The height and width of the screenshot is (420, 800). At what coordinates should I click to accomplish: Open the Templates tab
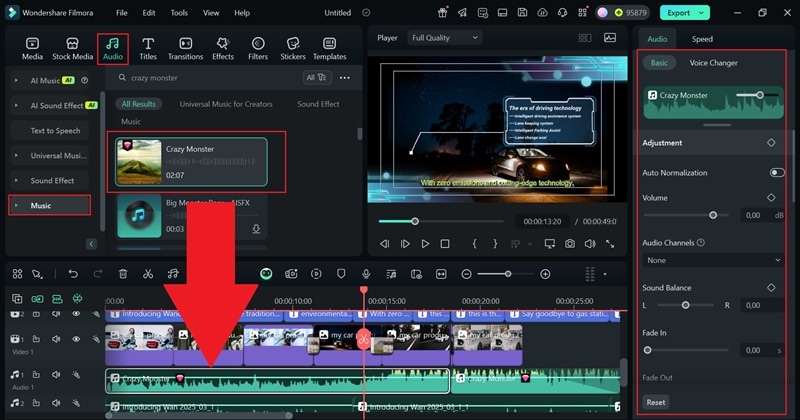tap(330, 49)
